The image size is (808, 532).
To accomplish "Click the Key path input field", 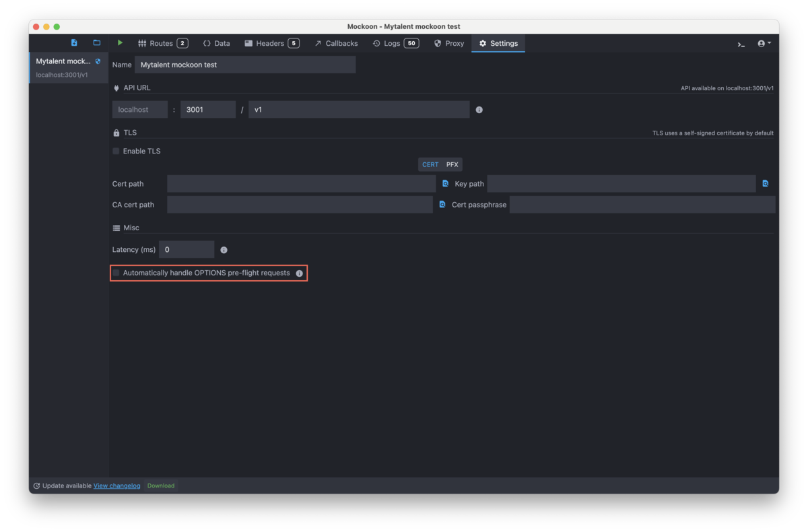I will [x=621, y=184].
